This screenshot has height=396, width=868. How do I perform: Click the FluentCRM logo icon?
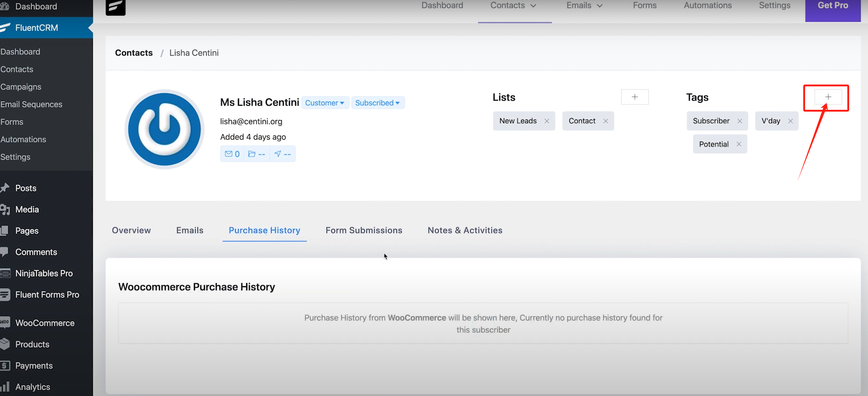pyautogui.click(x=116, y=7)
